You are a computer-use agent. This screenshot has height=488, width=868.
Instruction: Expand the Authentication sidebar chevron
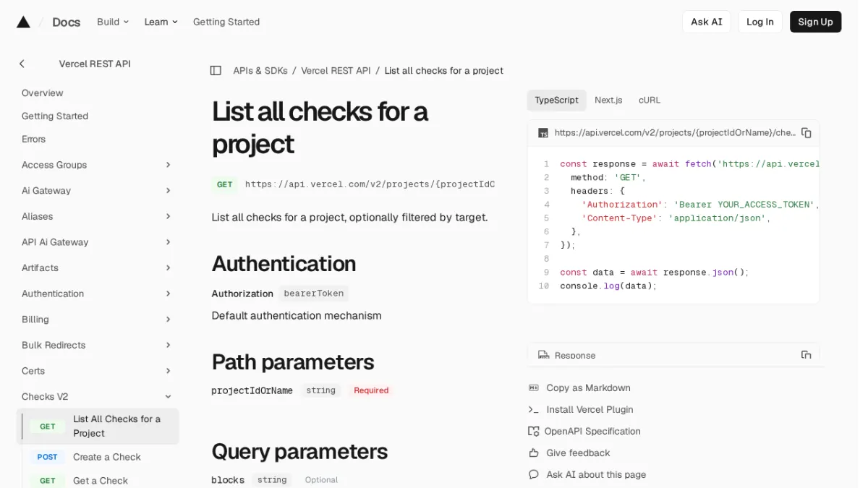168,294
